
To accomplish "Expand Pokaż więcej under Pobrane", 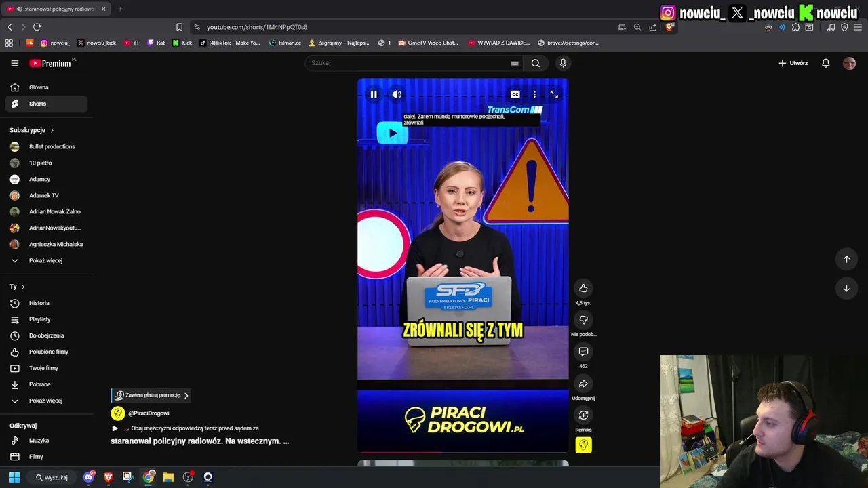I will (x=46, y=401).
